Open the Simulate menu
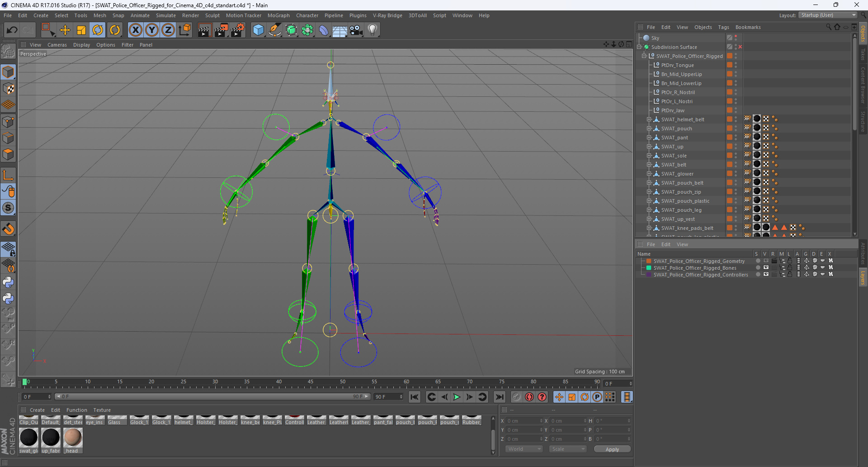 (166, 15)
